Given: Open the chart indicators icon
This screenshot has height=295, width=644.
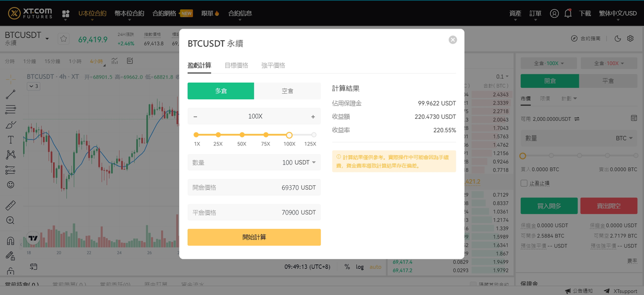Looking at the screenshot, I should 115,61.
